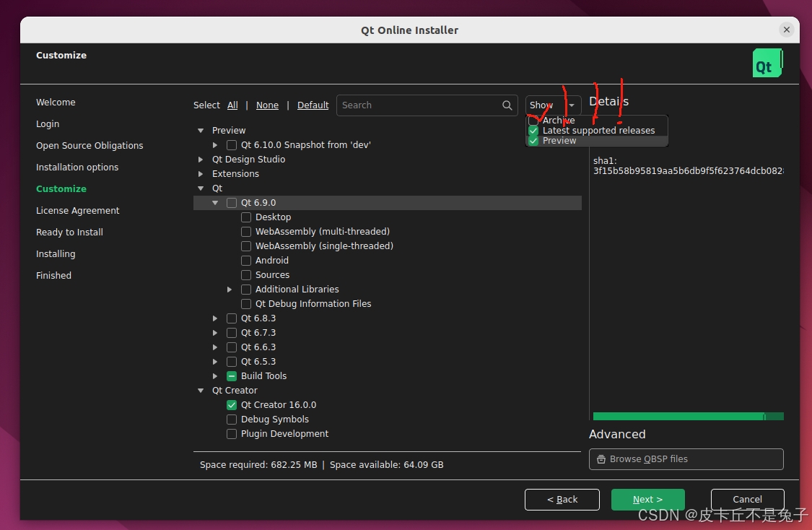Open the Show dropdown
Screen dimensions: 812x530
tap(553, 105)
